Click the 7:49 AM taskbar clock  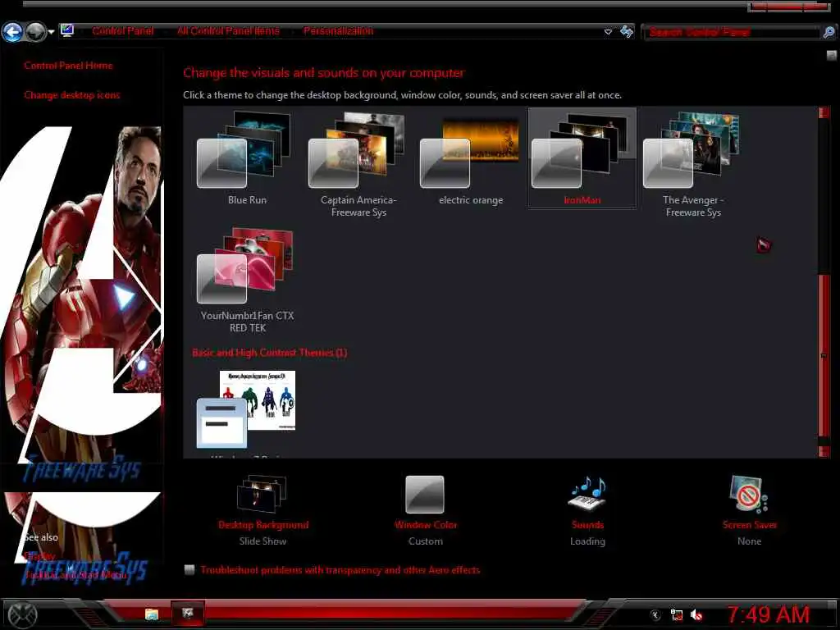768,614
